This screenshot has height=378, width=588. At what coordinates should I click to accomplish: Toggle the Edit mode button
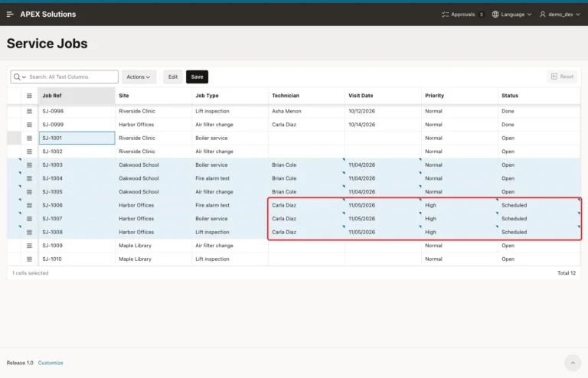173,77
